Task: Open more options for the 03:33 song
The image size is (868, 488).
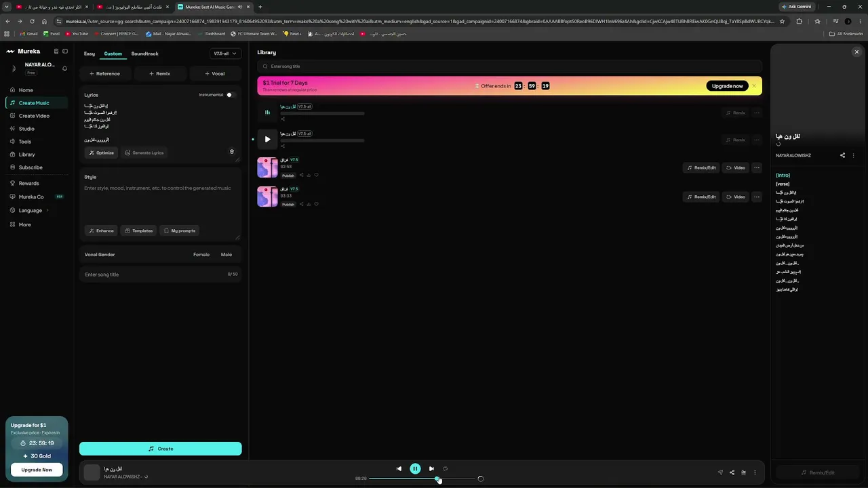Action: click(757, 197)
